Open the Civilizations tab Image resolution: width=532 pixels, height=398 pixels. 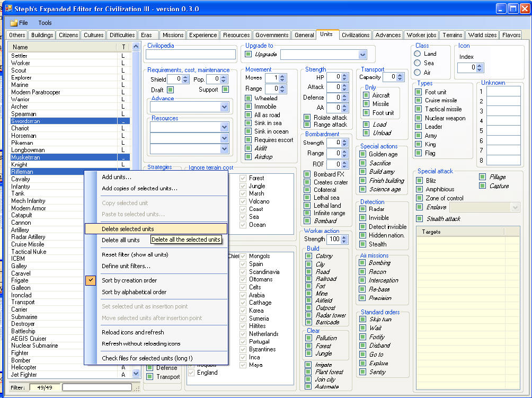[355, 35]
